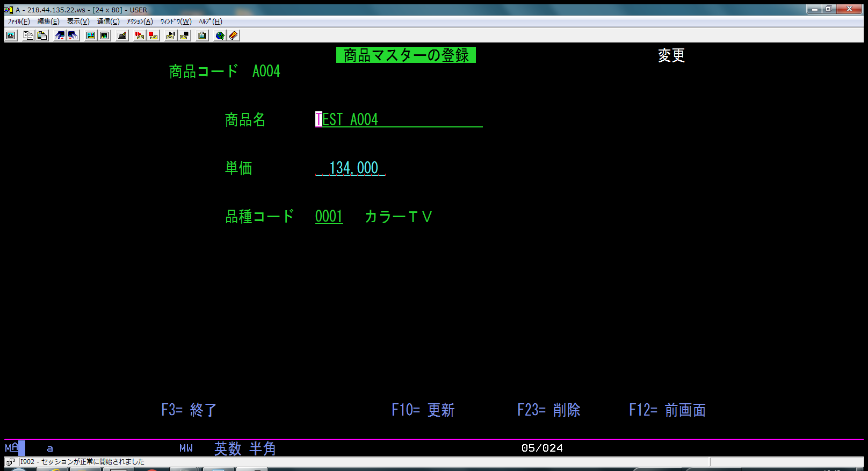Start macro recording with red play icon
The height and width of the screenshot is (471, 868).
(140, 35)
